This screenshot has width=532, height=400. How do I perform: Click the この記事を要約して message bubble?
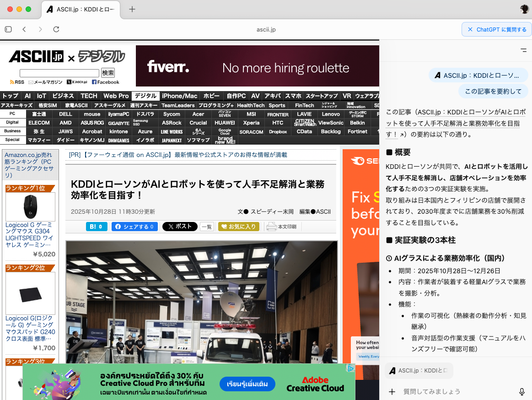click(493, 92)
